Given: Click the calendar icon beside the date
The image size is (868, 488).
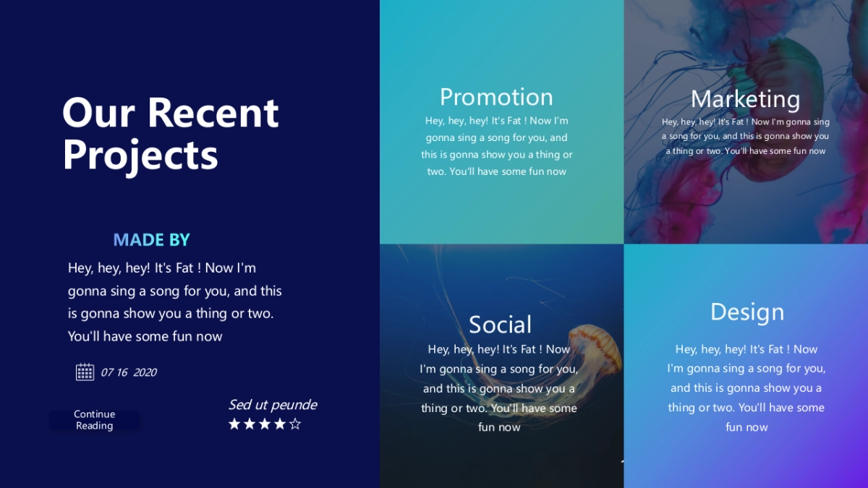Looking at the screenshot, I should tap(85, 372).
